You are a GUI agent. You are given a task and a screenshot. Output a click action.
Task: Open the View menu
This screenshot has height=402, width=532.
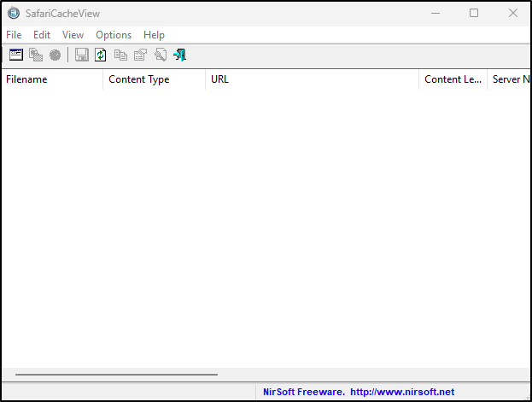73,35
